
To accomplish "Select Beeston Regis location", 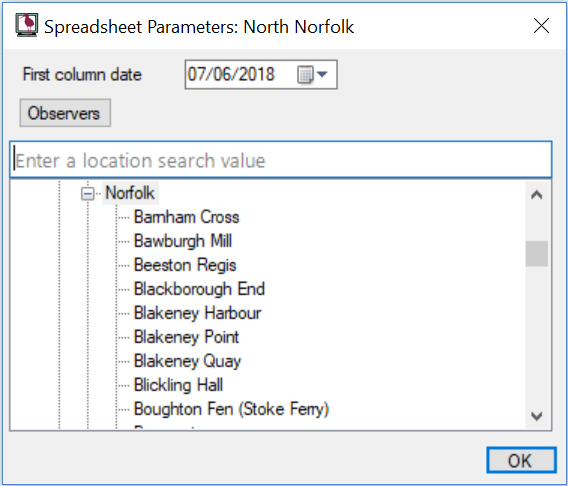I will coord(185,265).
